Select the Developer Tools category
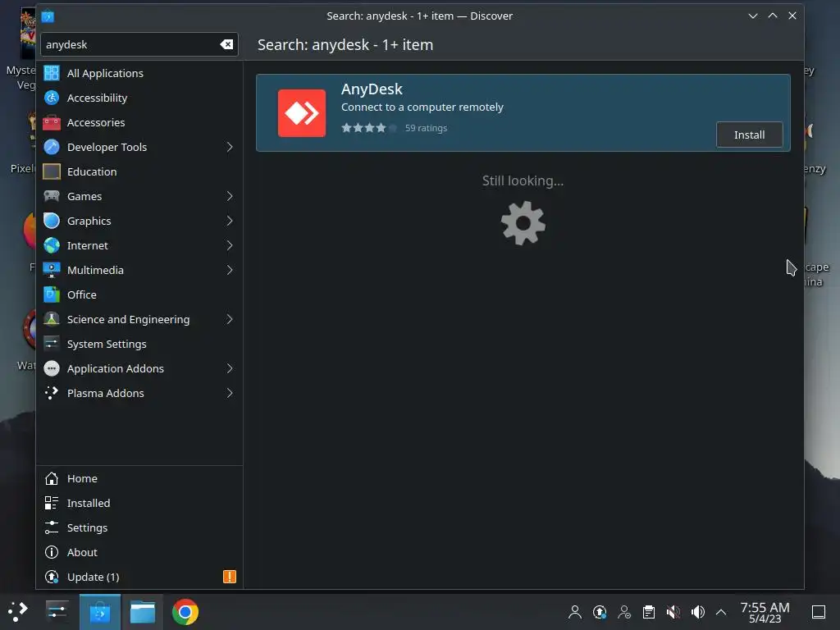840x630 pixels. pos(139,147)
